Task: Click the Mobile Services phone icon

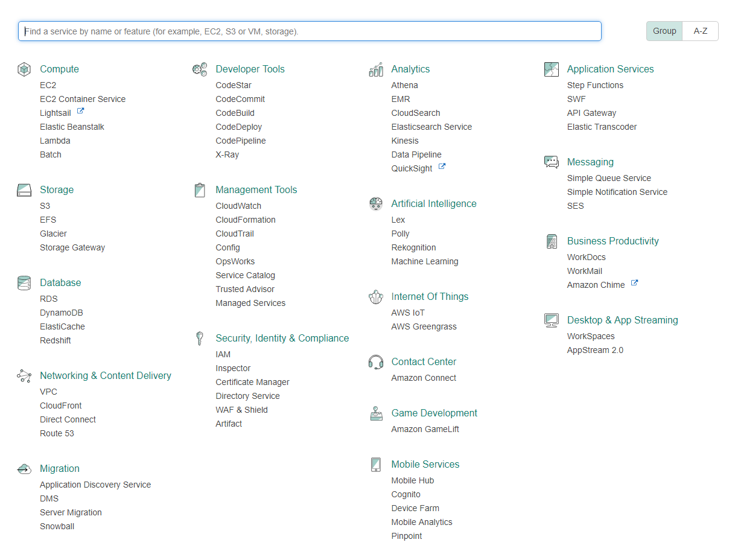Action: click(376, 465)
